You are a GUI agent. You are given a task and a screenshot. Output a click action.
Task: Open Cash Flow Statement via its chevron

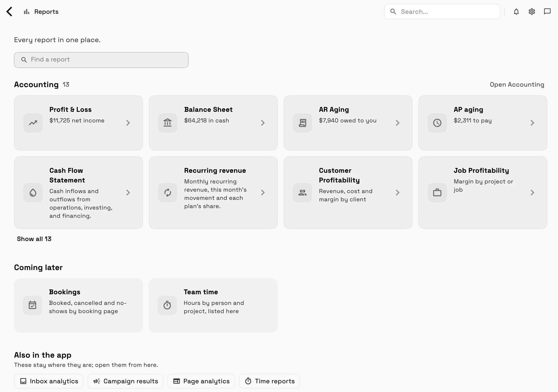coord(128,193)
